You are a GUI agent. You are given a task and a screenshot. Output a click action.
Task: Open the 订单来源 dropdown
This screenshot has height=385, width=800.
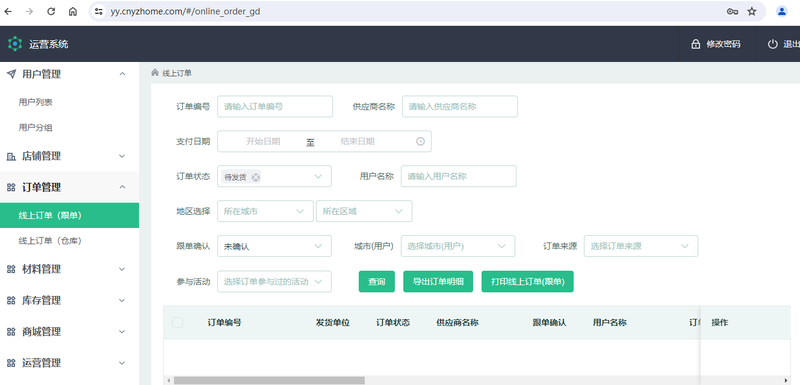[x=641, y=246]
